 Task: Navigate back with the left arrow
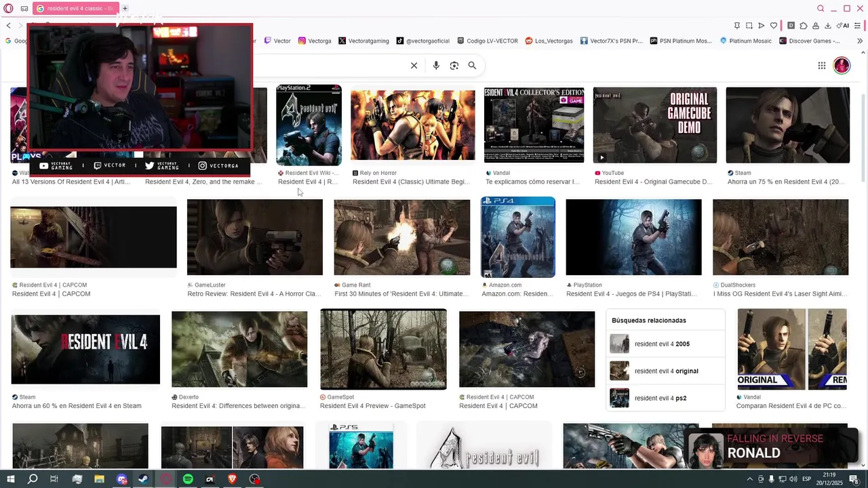pos(8,26)
